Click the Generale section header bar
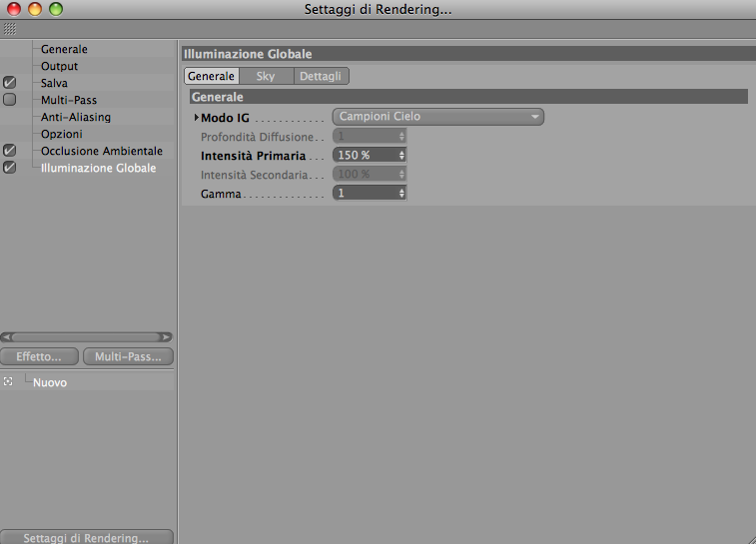Screen dimensions: 756x544 [x=468, y=97]
